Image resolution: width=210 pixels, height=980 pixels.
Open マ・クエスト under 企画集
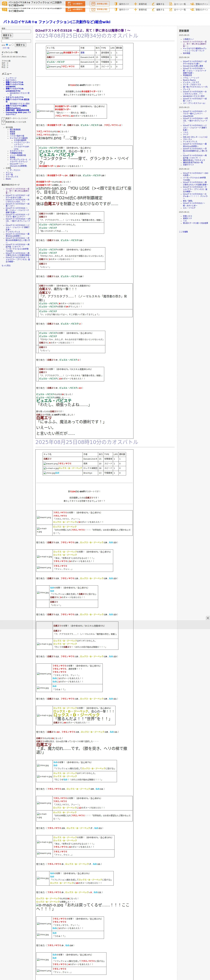click(x=15, y=170)
